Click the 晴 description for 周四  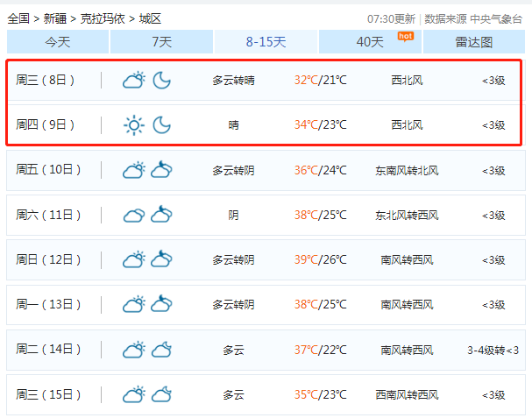233,125
